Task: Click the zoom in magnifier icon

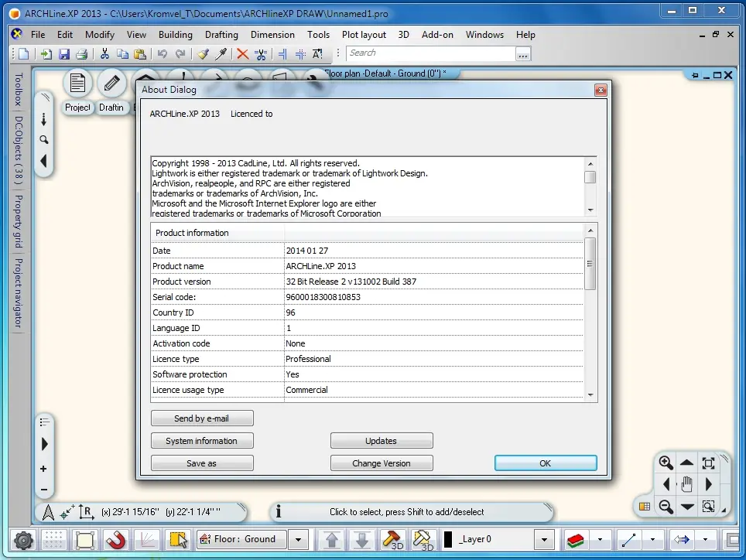Action: [x=666, y=463]
